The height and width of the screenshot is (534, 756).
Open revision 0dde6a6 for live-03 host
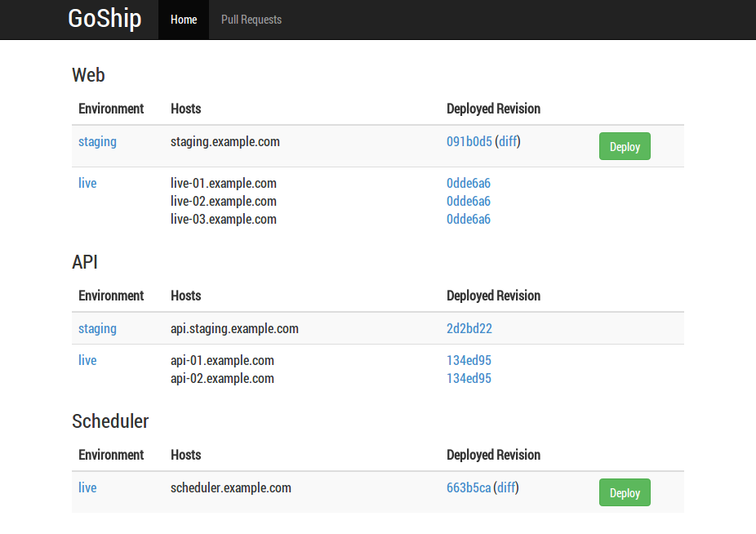click(x=469, y=220)
